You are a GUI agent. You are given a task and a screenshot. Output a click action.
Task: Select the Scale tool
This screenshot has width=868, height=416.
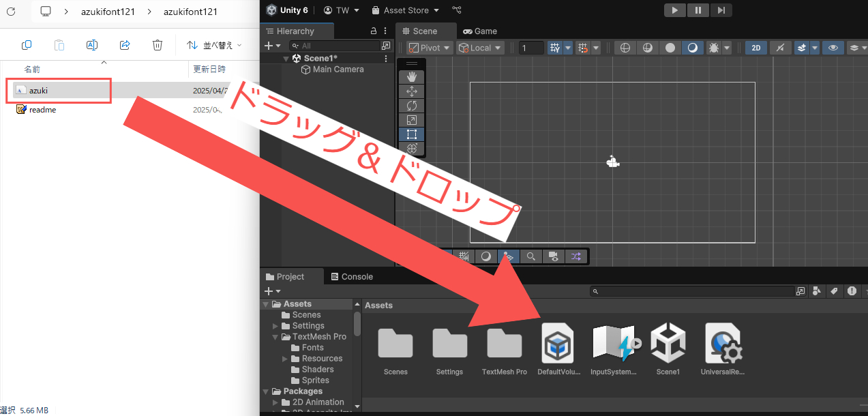tap(411, 119)
